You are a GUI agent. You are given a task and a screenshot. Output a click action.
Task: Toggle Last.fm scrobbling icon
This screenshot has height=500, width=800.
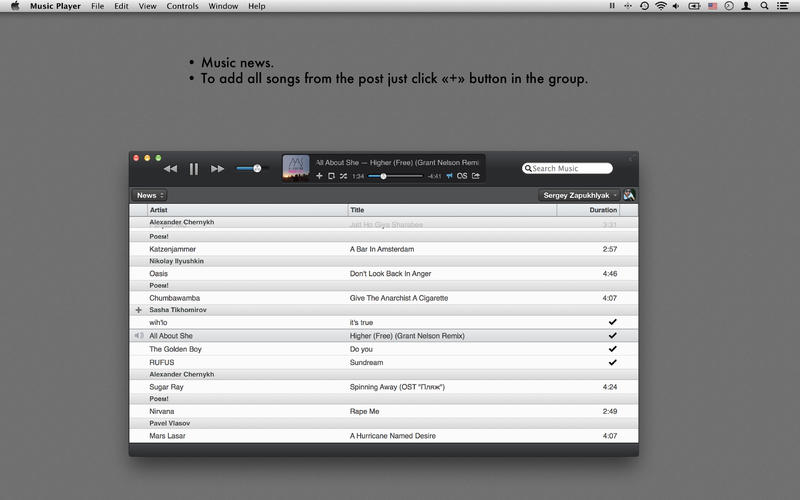pos(462,176)
